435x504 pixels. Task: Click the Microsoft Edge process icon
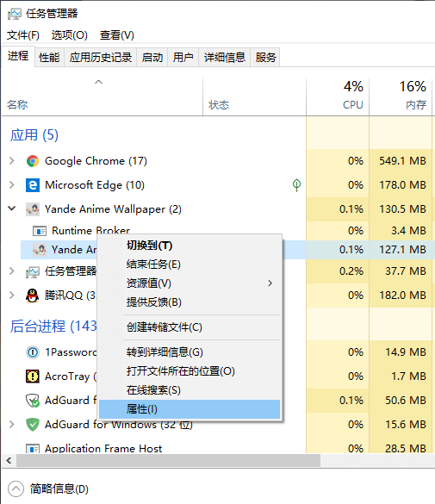(33, 185)
